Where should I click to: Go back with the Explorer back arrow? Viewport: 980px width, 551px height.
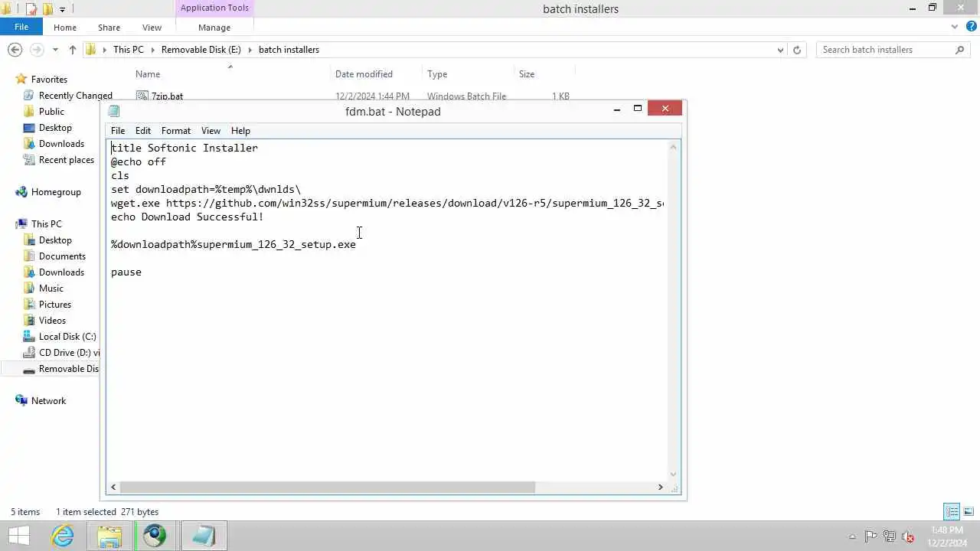15,50
